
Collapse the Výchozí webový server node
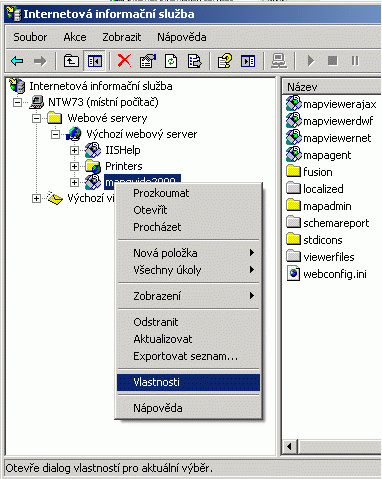55,134
